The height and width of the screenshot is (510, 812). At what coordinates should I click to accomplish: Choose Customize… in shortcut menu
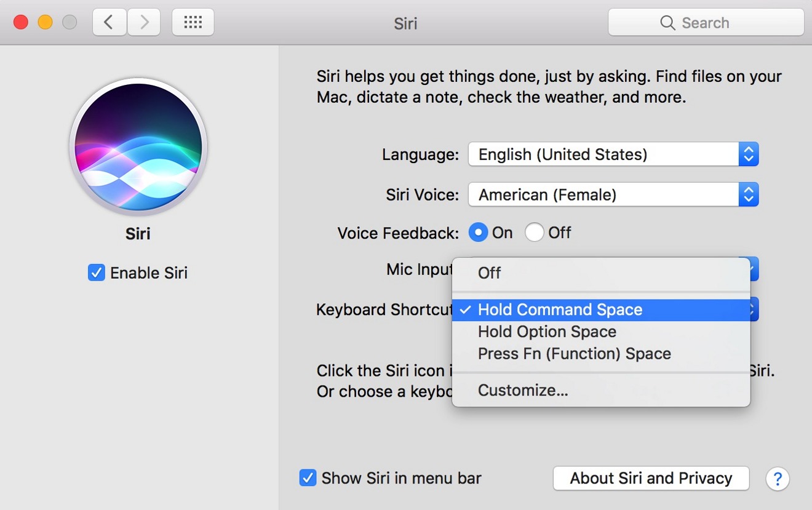pos(601,391)
